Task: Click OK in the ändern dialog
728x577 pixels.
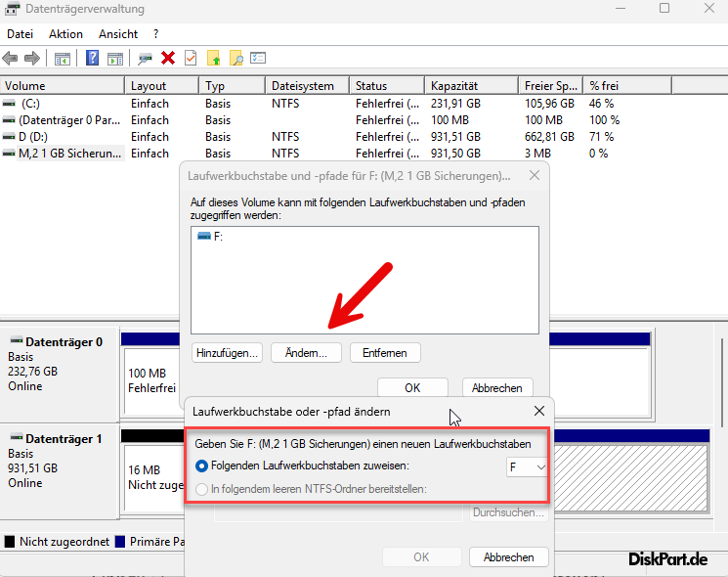Action: (421, 557)
